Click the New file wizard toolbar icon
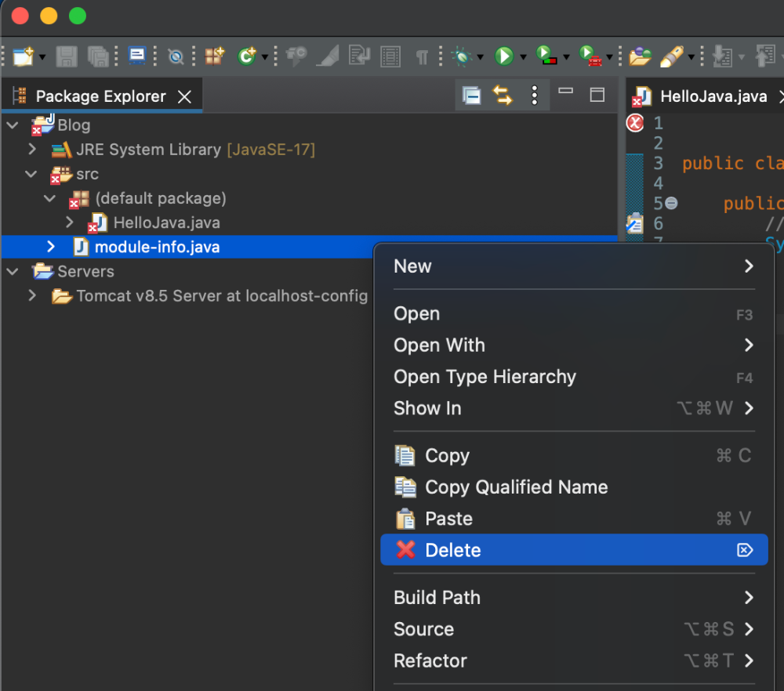The image size is (784, 691). coord(24,56)
